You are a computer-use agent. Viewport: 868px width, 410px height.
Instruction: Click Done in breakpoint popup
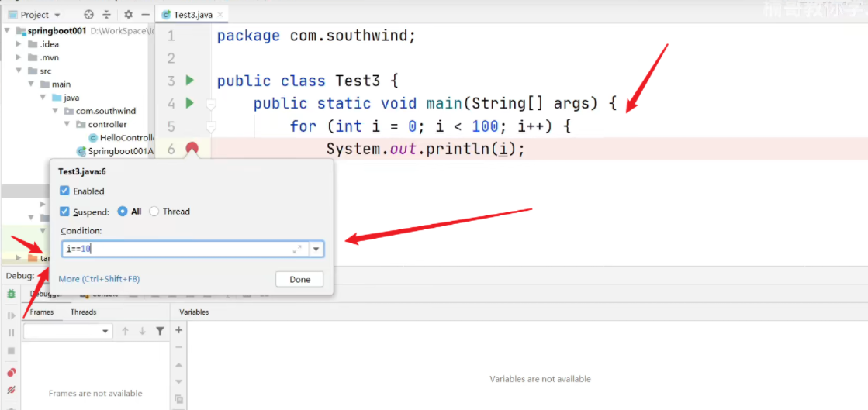click(x=299, y=280)
